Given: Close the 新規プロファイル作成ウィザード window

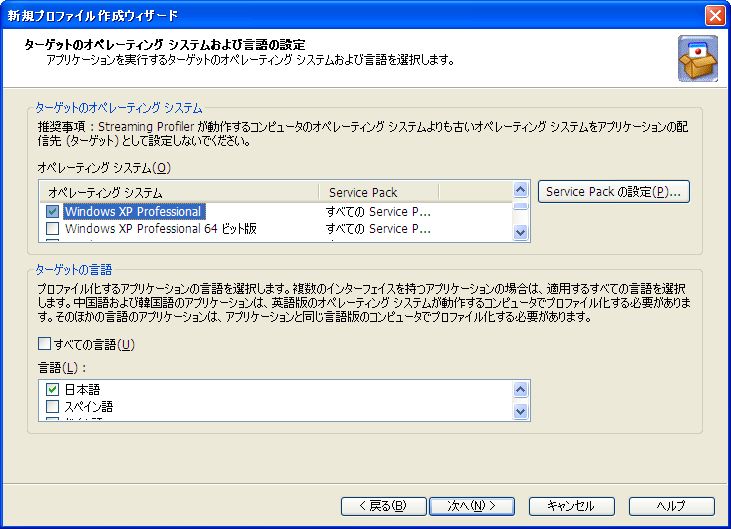Looking at the screenshot, I should 715,15.
